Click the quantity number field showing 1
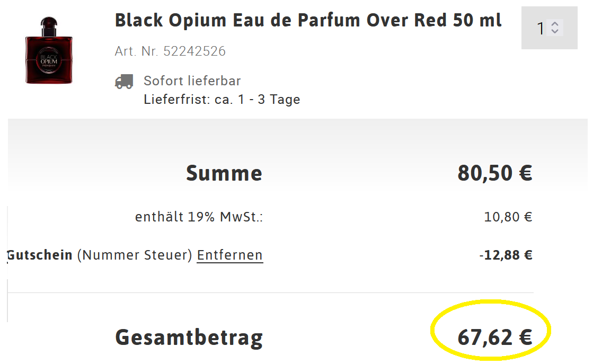The height and width of the screenshot is (364, 593). point(541,28)
